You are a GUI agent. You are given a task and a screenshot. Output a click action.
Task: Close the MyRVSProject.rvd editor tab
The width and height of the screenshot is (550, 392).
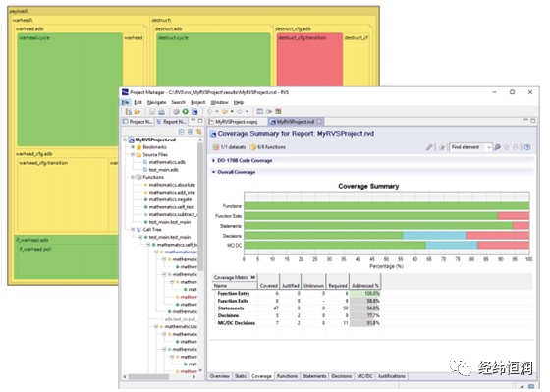pos(319,122)
